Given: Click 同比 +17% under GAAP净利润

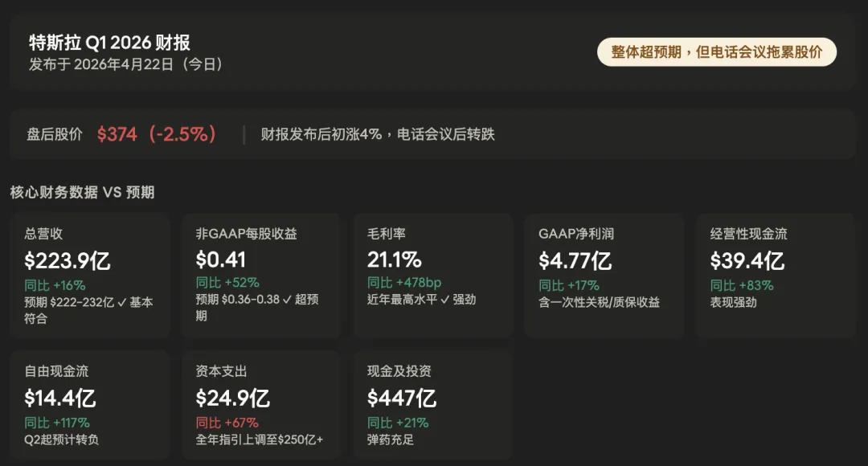Looking at the screenshot, I should tap(569, 285).
